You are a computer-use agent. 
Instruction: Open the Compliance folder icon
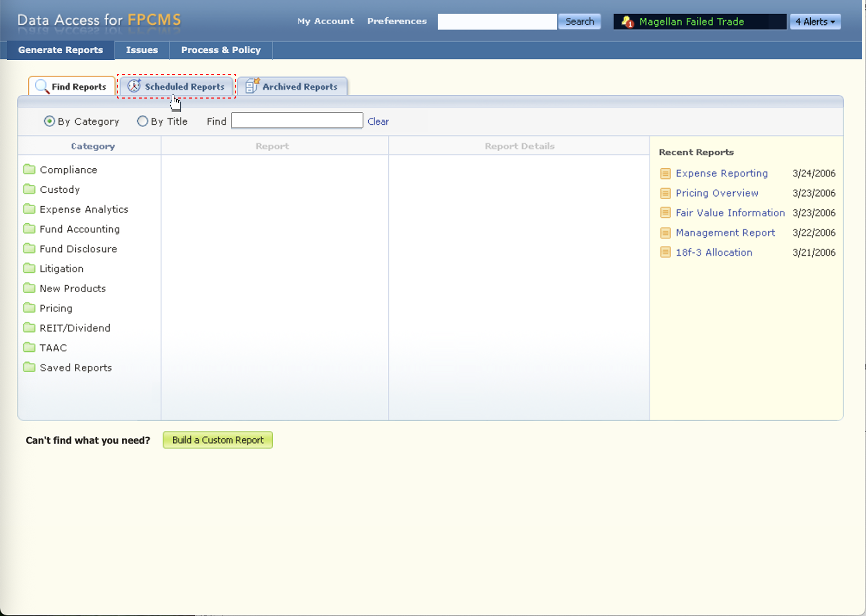(x=29, y=169)
